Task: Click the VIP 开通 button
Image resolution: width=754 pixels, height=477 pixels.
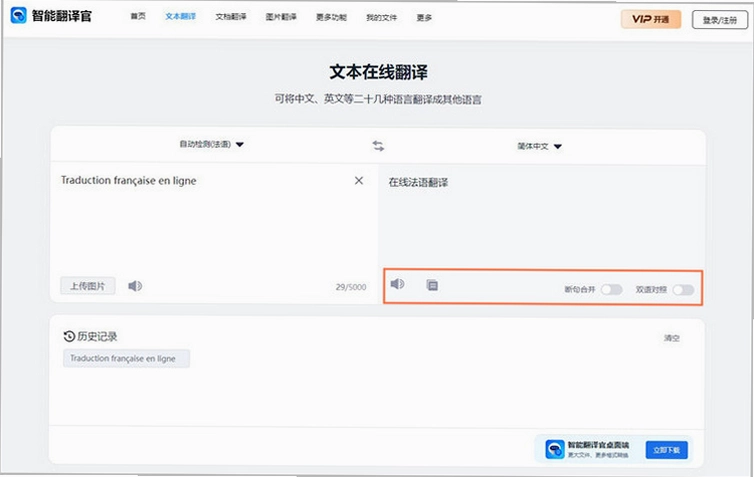Action: pos(651,19)
